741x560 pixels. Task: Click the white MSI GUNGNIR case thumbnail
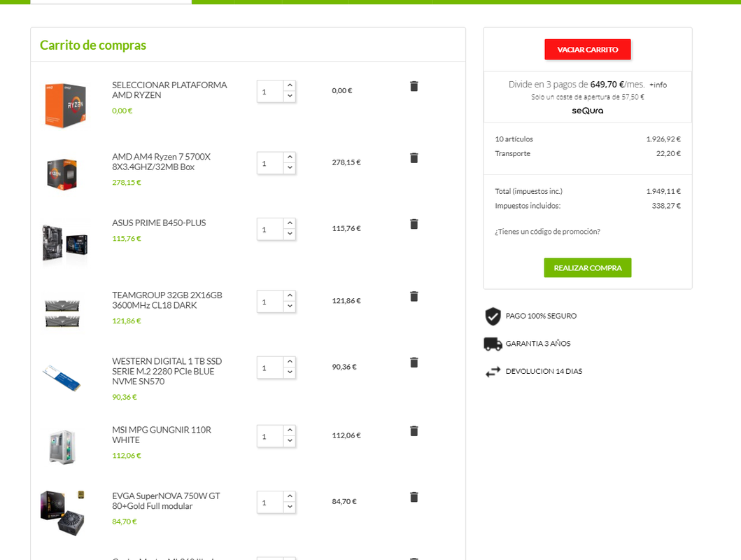coord(62,447)
